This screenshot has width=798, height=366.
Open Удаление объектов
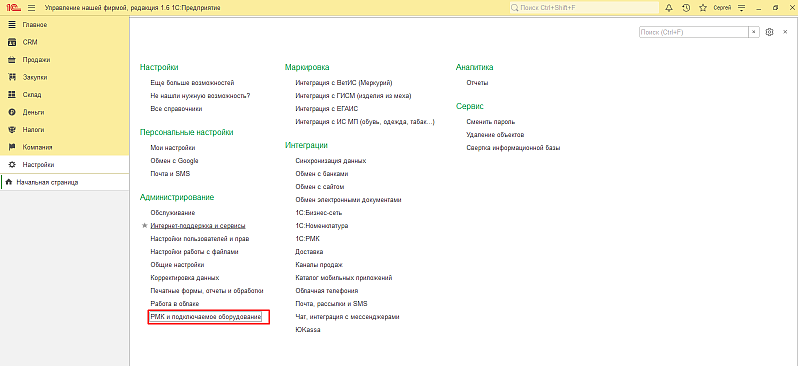tap(495, 135)
